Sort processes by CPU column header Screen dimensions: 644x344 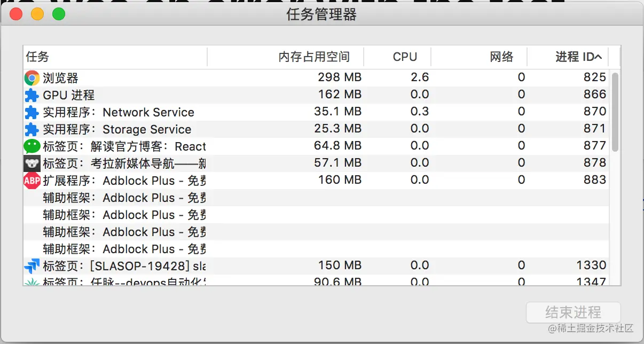click(404, 57)
